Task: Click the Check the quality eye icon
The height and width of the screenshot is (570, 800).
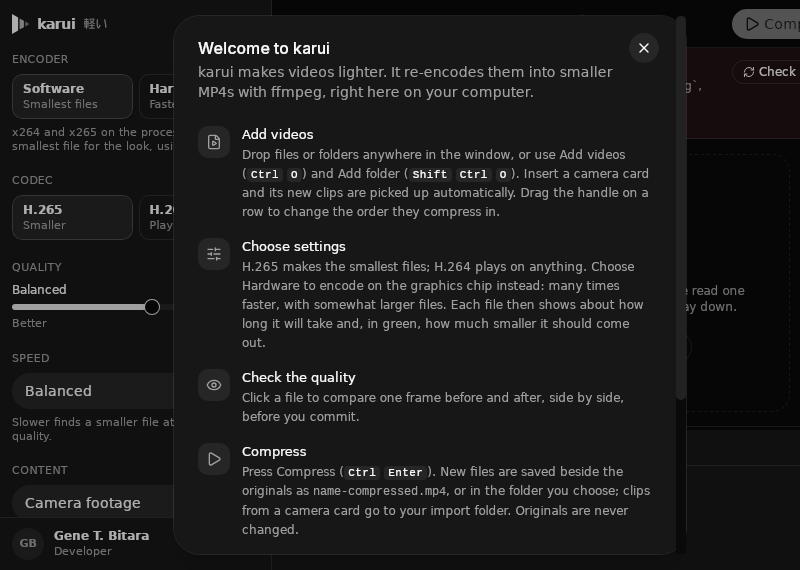Action: click(214, 385)
